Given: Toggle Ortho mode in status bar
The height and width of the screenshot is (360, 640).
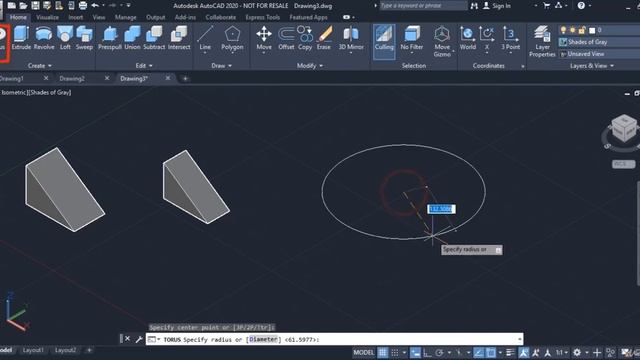Looking at the screenshot, I should coord(427,352).
